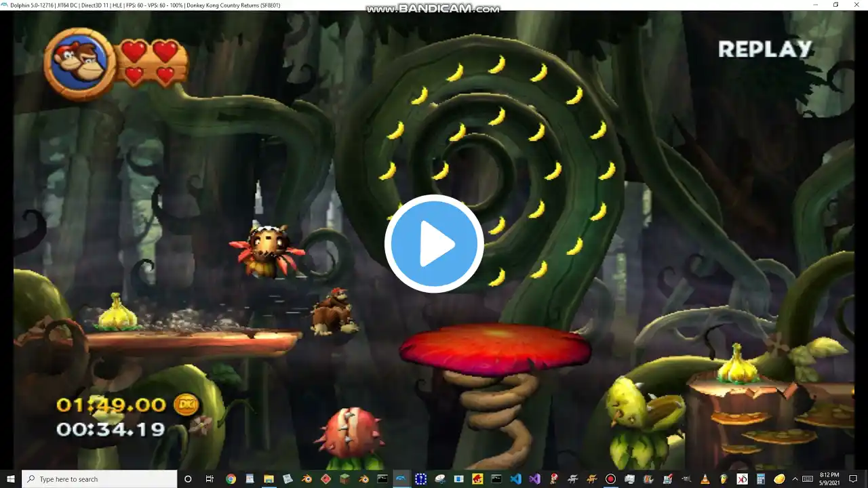Screen dimensions: 868x488
Task: Switch to the Dolphin emulator taskbar icon
Action: point(401,479)
